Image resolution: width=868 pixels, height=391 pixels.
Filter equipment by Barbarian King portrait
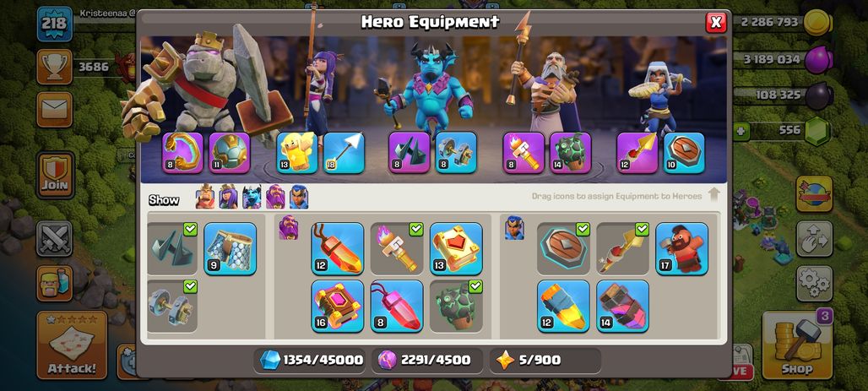pyautogui.click(x=205, y=197)
